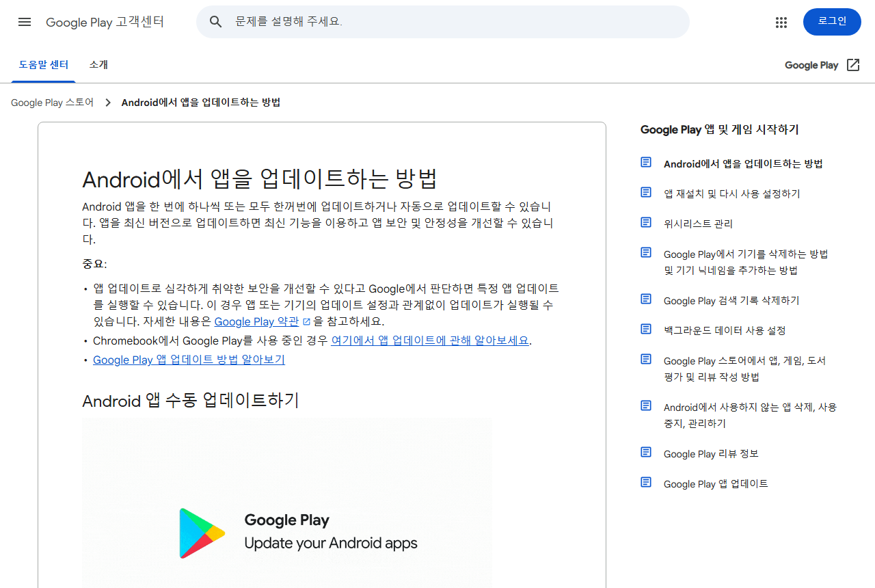The width and height of the screenshot is (875, 588).
Task: Open the Google apps grid
Action: click(x=781, y=22)
